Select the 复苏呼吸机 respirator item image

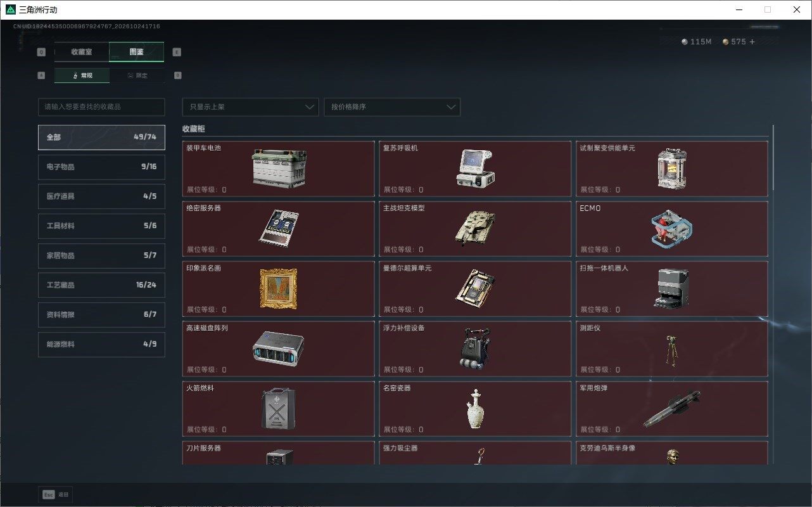(475, 168)
